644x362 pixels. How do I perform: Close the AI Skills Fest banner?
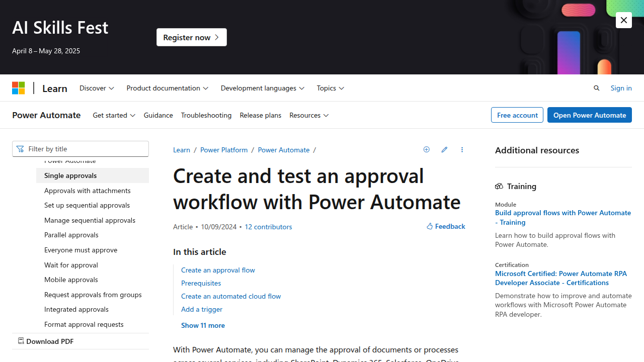(x=624, y=20)
